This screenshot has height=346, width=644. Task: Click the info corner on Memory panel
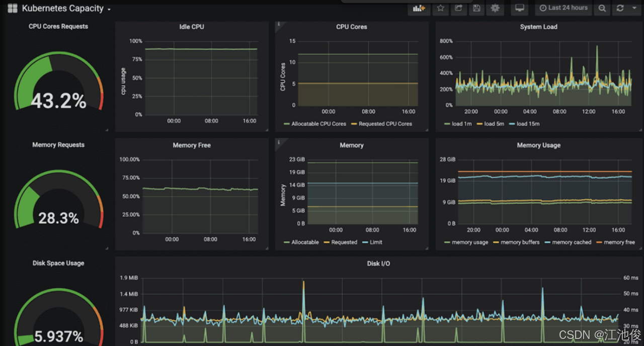[x=278, y=142]
